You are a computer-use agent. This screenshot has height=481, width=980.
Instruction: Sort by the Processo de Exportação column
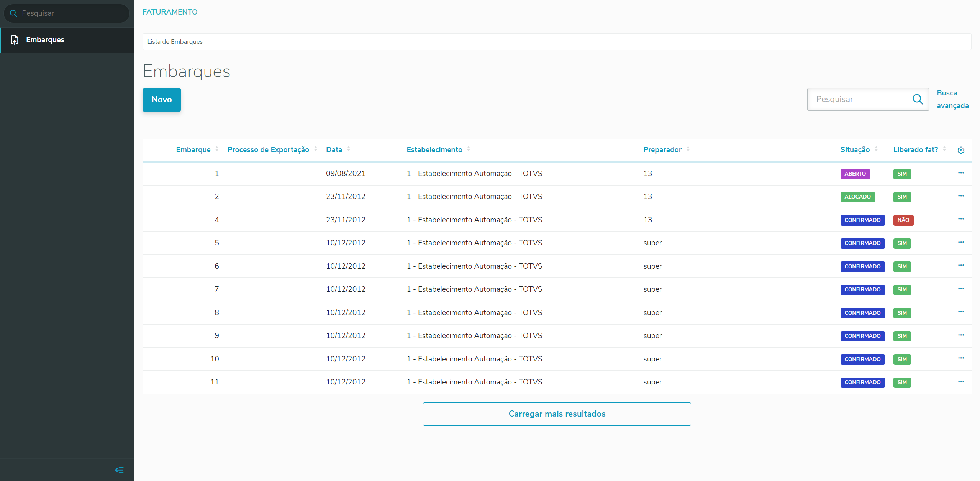point(268,149)
